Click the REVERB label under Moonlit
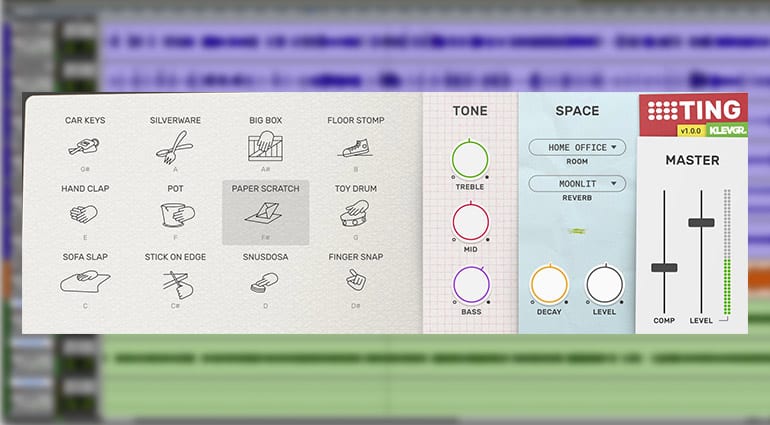Image resolution: width=770 pixels, height=425 pixels. (577, 198)
